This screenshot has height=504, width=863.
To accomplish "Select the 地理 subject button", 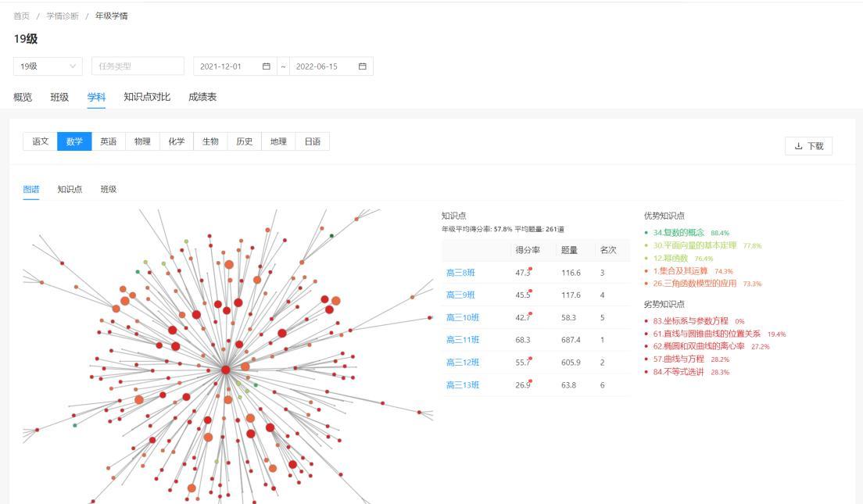I will click(278, 141).
